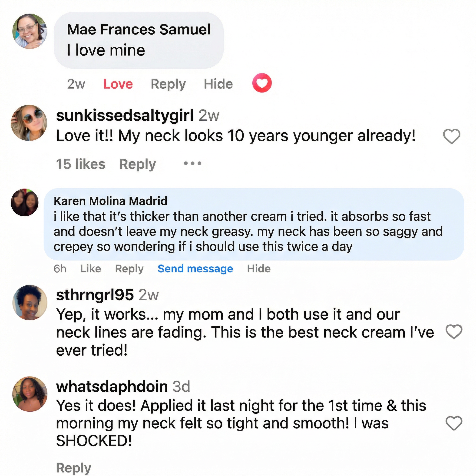Hide Mae Frances Samuel's comment

pyautogui.click(x=218, y=84)
